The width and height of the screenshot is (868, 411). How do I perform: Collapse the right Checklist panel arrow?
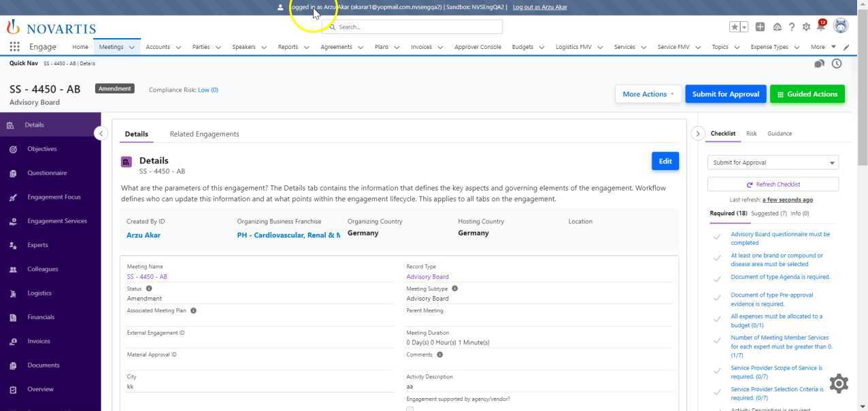point(697,133)
